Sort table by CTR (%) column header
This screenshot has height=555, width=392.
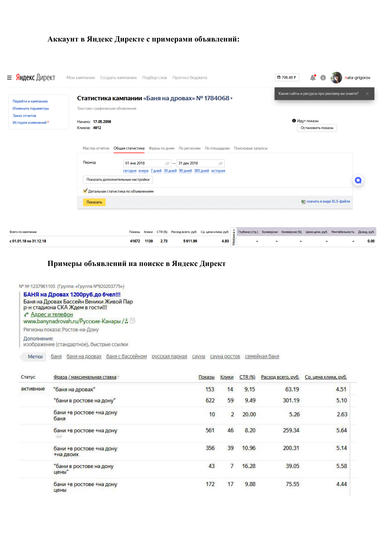[x=247, y=377]
